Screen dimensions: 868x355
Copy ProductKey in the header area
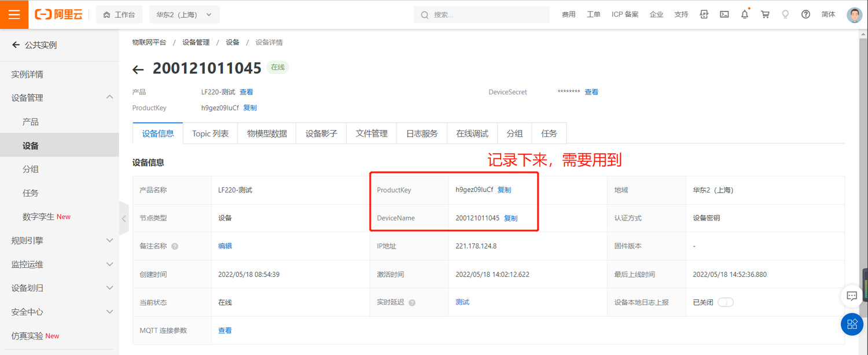[250, 108]
